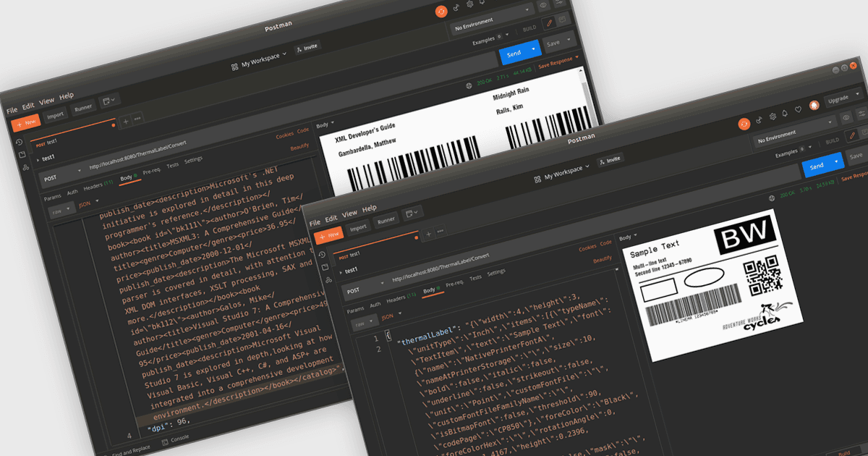Click the orange New button in the front window
The width and height of the screenshot is (868, 456).
tap(330, 236)
